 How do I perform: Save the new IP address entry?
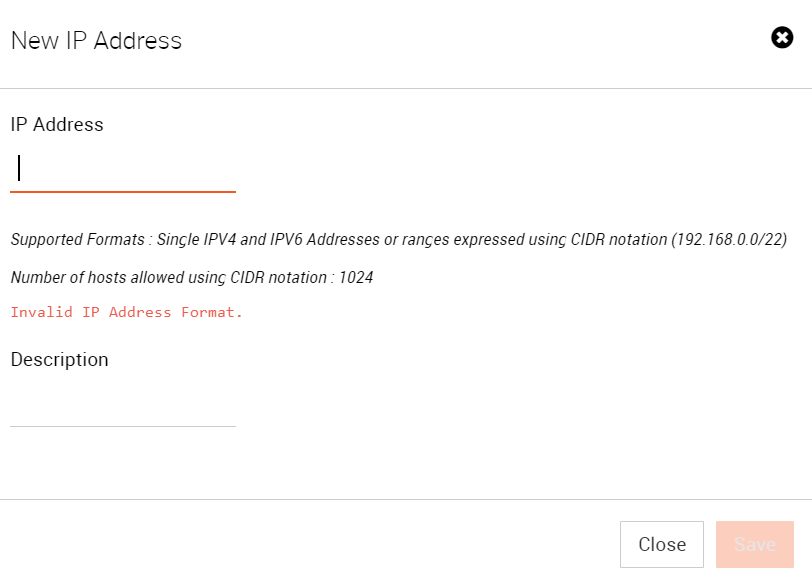pyautogui.click(x=755, y=544)
